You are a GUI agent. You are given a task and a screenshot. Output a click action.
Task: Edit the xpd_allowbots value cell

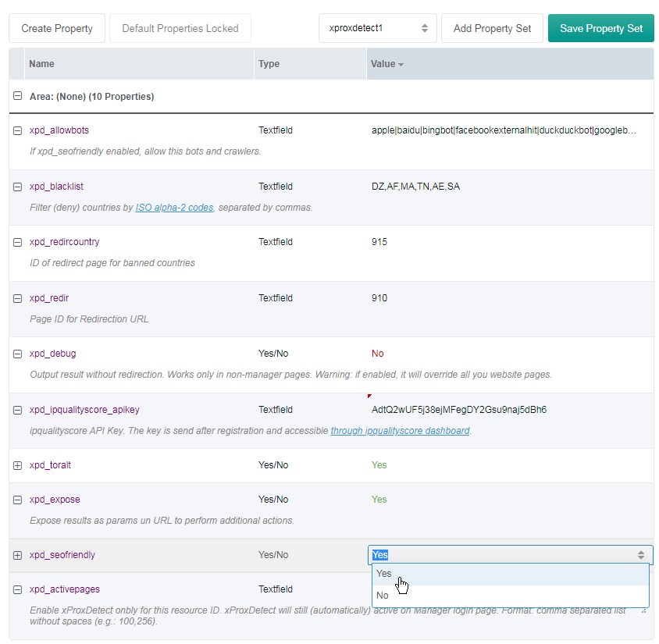[x=504, y=130]
